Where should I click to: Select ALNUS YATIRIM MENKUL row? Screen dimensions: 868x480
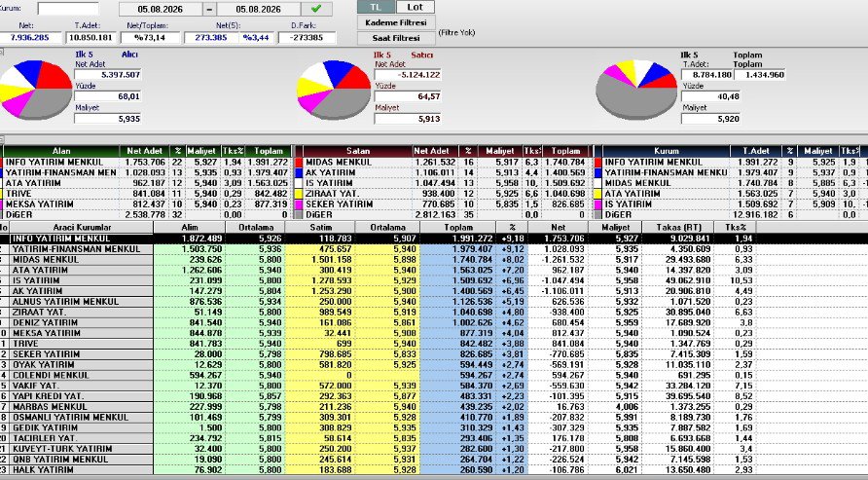coord(379,302)
